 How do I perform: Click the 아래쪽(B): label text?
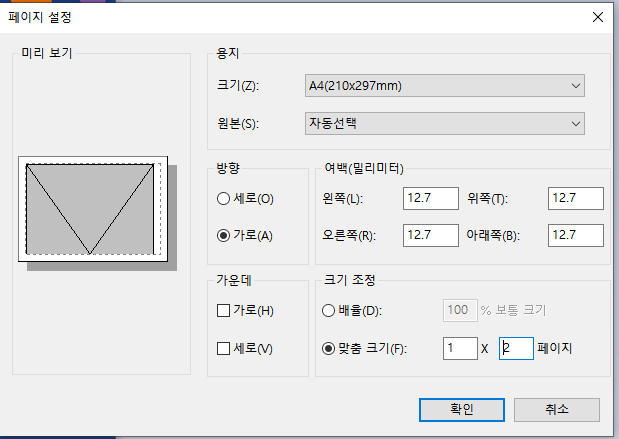493,235
